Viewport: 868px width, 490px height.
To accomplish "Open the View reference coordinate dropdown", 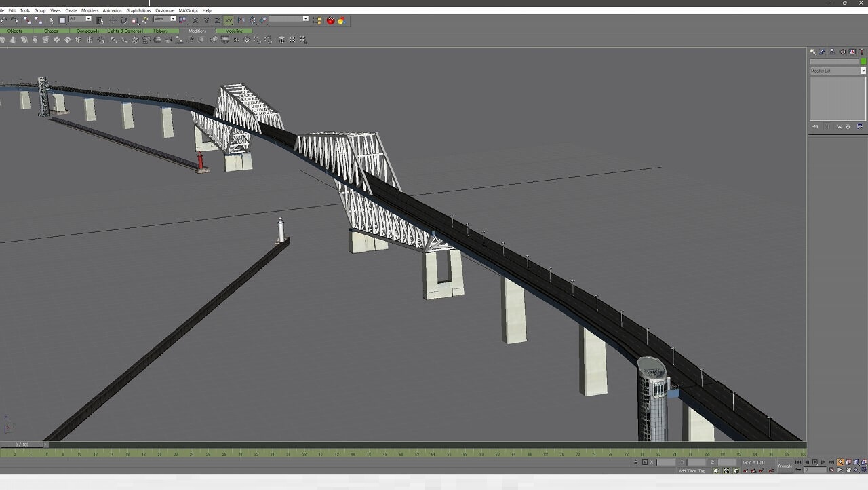I will tap(165, 19).
